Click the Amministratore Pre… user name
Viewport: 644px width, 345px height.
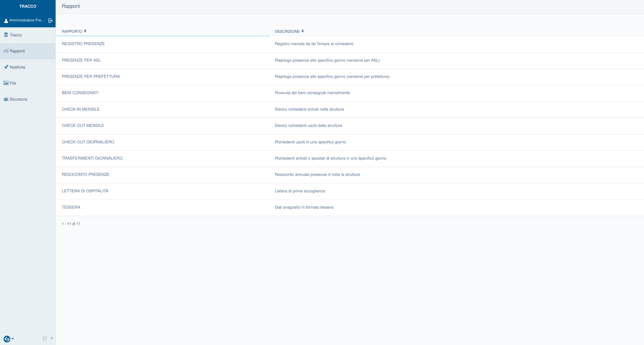point(27,20)
